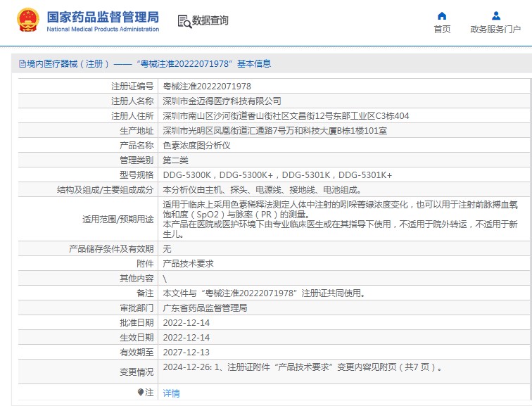Click the 批准日期 label
This screenshot has width=532, height=406.
click(x=137, y=322)
